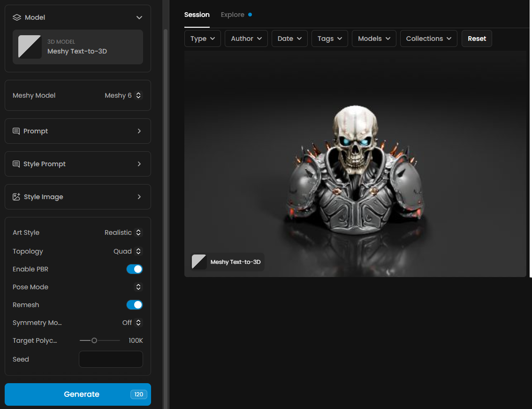Click the Target Polycount slider handle
This screenshot has height=409, width=532.
tap(94, 340)
